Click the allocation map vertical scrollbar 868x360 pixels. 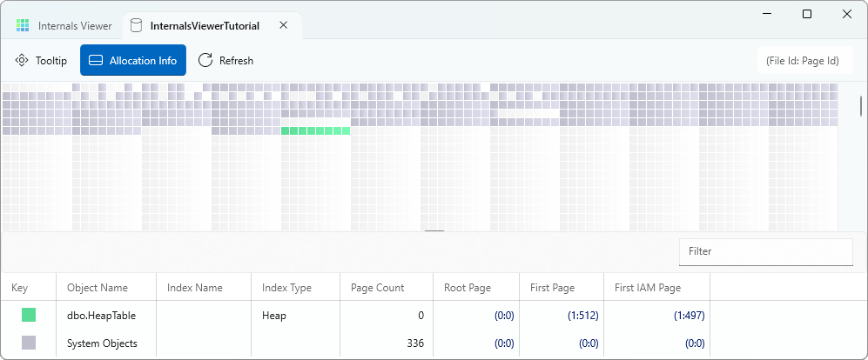pyautogui.click(x=861, y=155)
